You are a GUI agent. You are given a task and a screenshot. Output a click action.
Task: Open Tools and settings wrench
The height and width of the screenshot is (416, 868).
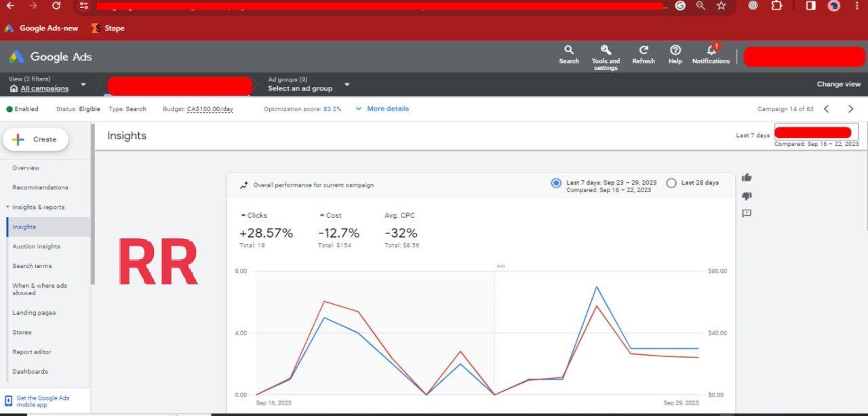(x=606, y=50)
